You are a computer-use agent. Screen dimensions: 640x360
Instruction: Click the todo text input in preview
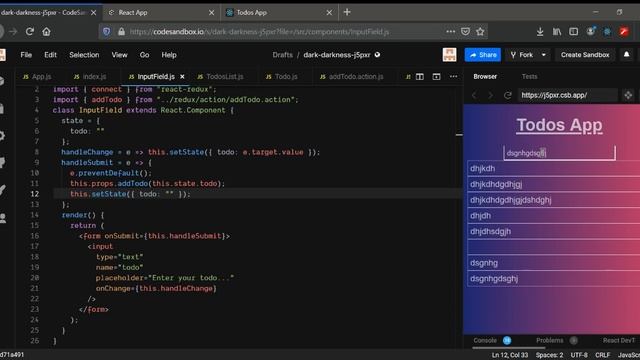pos(559,153)
